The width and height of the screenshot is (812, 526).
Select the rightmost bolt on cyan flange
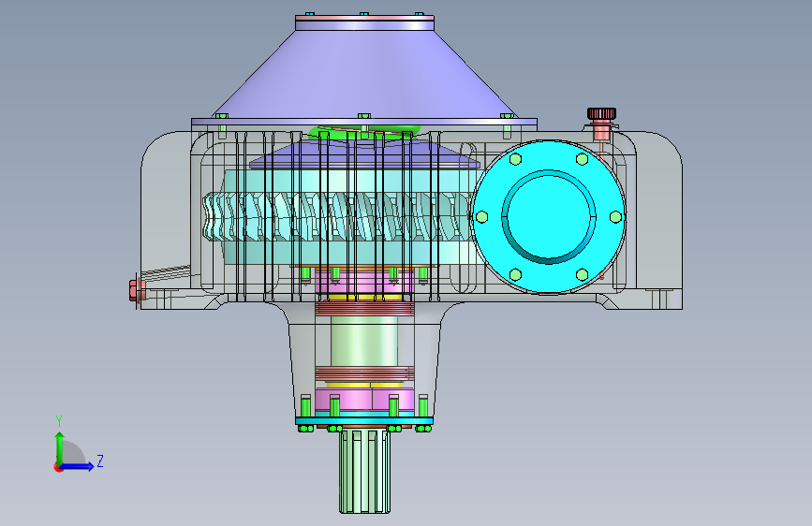point(615,217)
